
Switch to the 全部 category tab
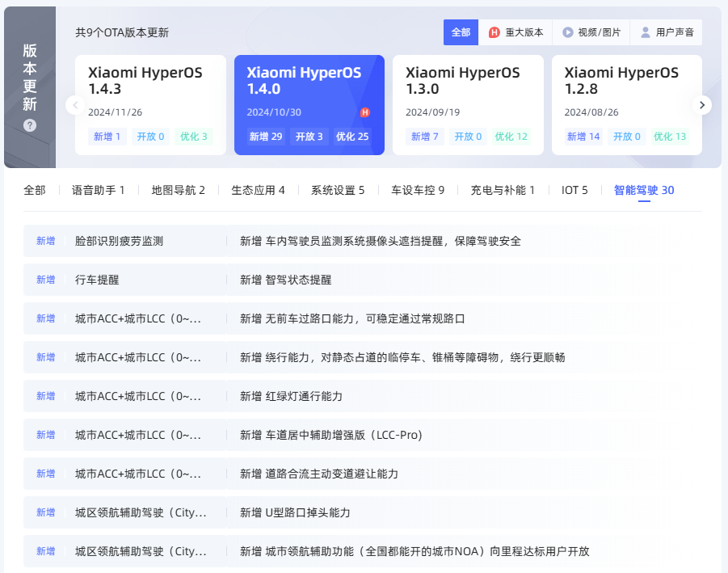35,191
